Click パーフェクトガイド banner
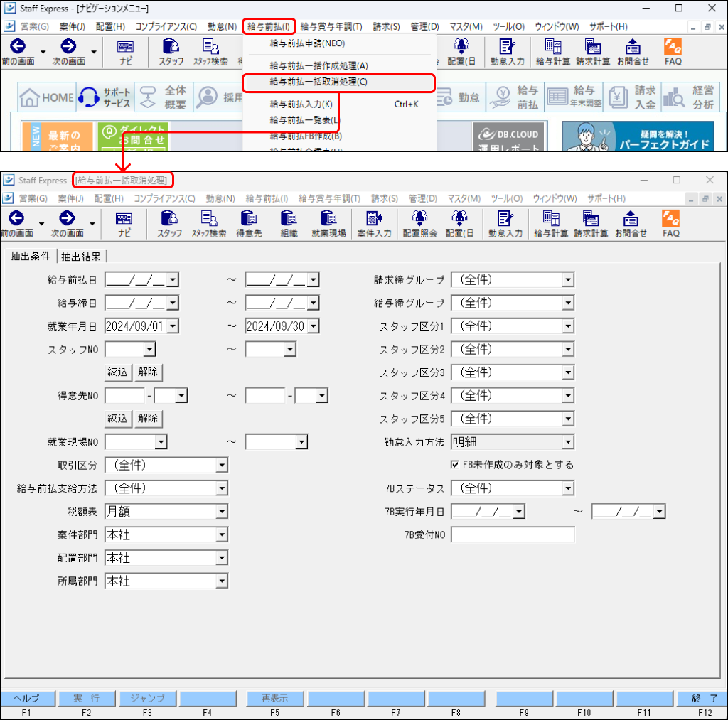 638,136
